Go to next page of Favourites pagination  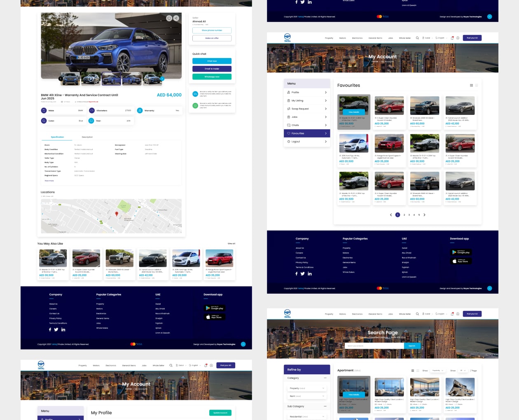(425, 215)
